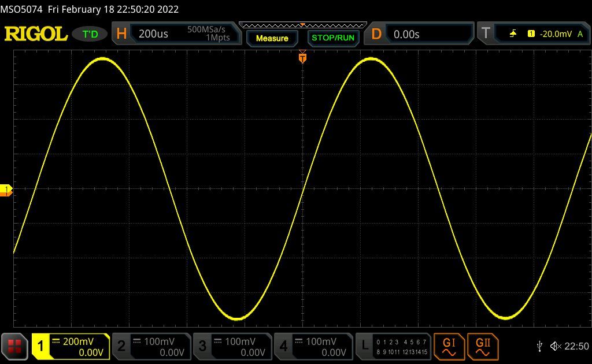Open channel 1 200mV scale setting
592x364 pixels.
click(78, 341)
